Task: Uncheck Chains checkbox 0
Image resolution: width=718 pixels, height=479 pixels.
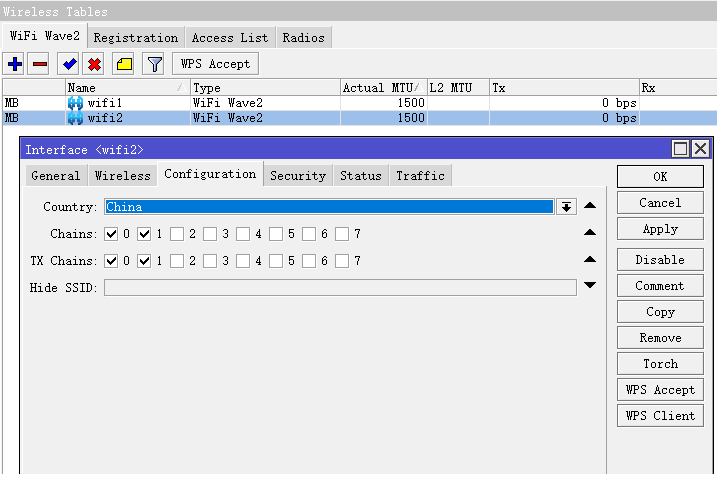Action: tap(111, 234)
